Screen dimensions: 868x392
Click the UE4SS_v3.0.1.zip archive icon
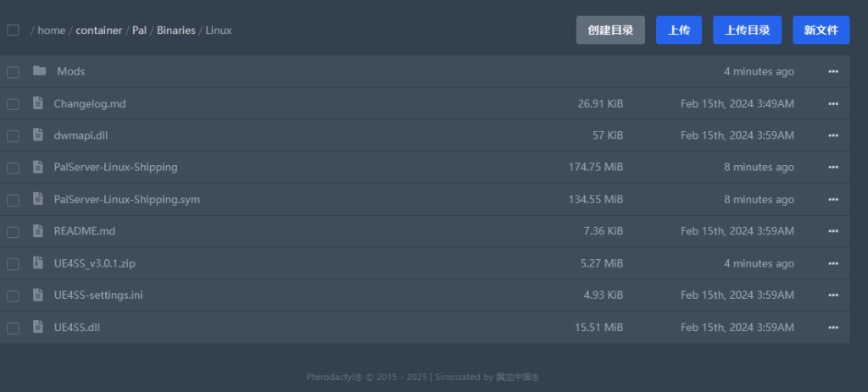pos(38,263)
